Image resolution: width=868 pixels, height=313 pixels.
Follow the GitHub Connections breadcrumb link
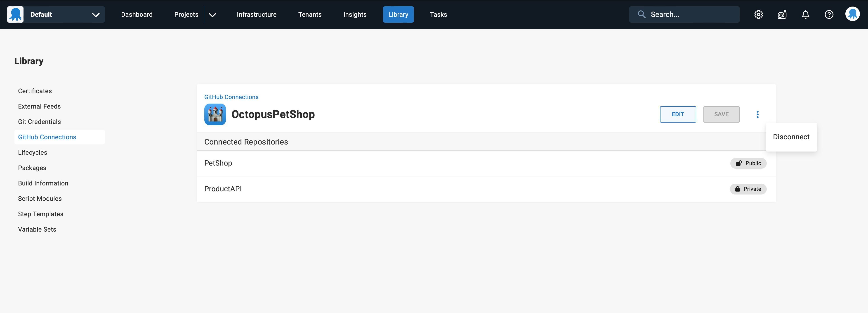tap(231, 97)
